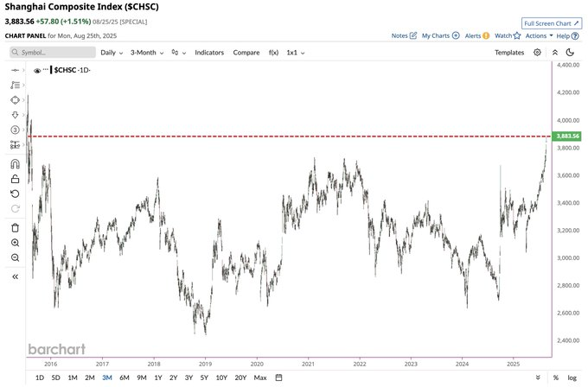This screenshot has height=387, width=588.
Task: Select the 6M time range
Action: (125, 377)
